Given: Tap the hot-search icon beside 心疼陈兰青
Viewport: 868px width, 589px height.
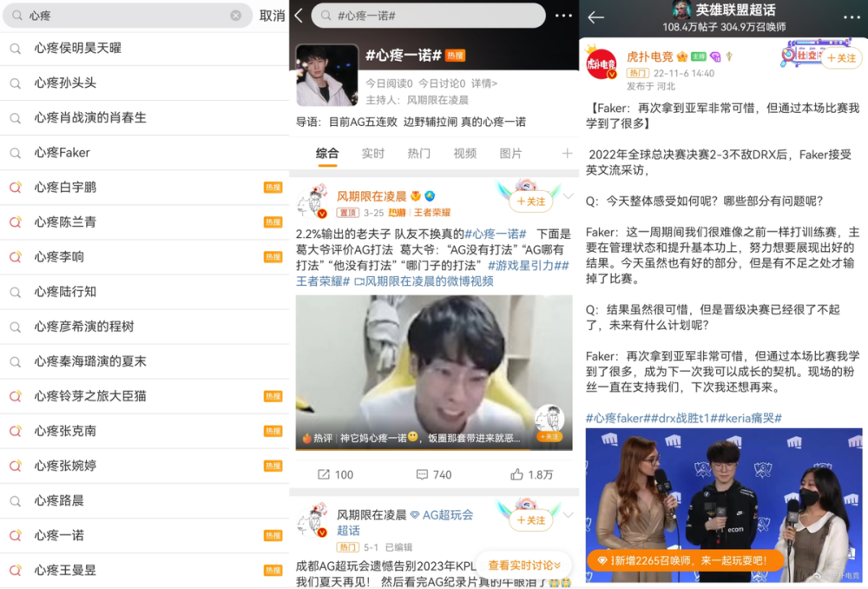Looking at the screenshot, I should click(x=16, y=222).
